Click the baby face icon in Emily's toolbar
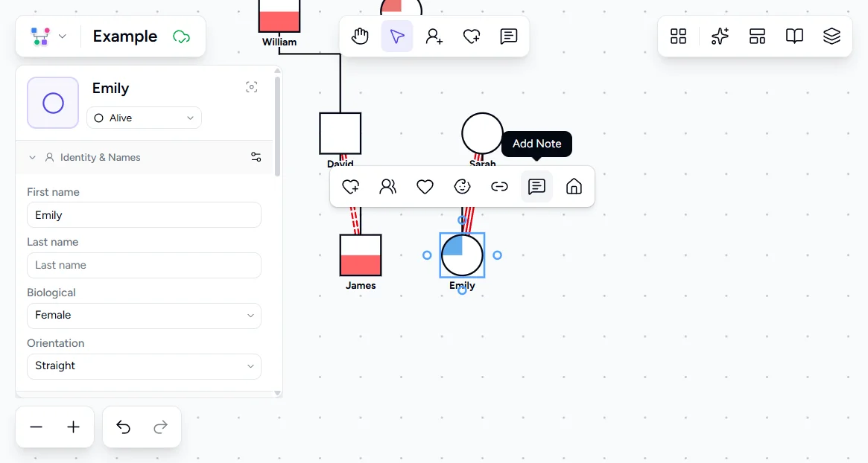Image resolution: width=868 pixels, height=463 pixels. tap(462, 187)
